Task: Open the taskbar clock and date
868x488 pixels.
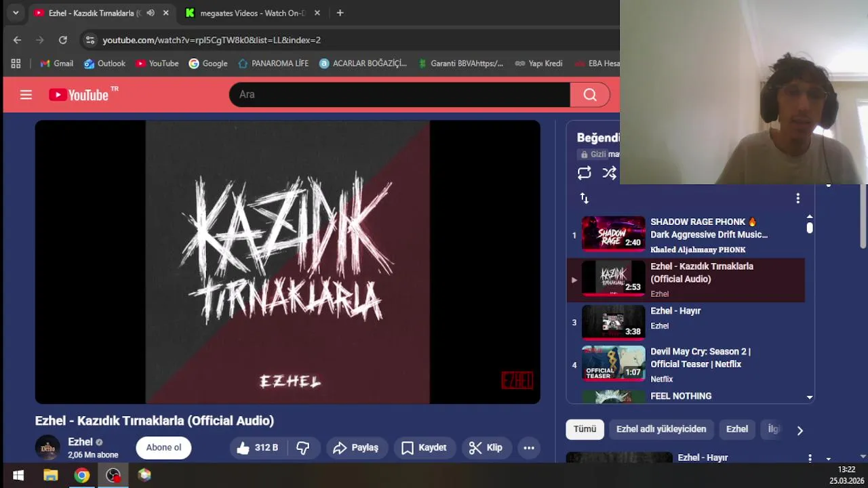Action: [x=846, y=475]
